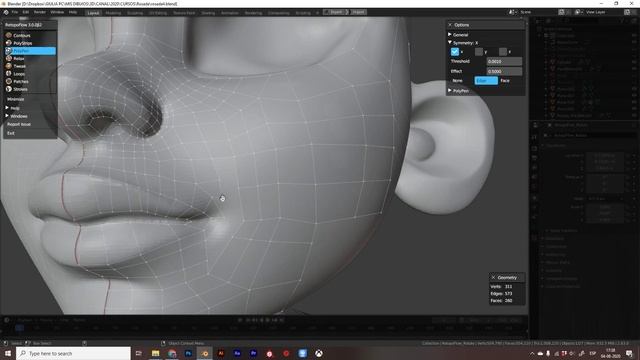
Task: Switch to Blender on the taskbar
Action: point(205,353)
